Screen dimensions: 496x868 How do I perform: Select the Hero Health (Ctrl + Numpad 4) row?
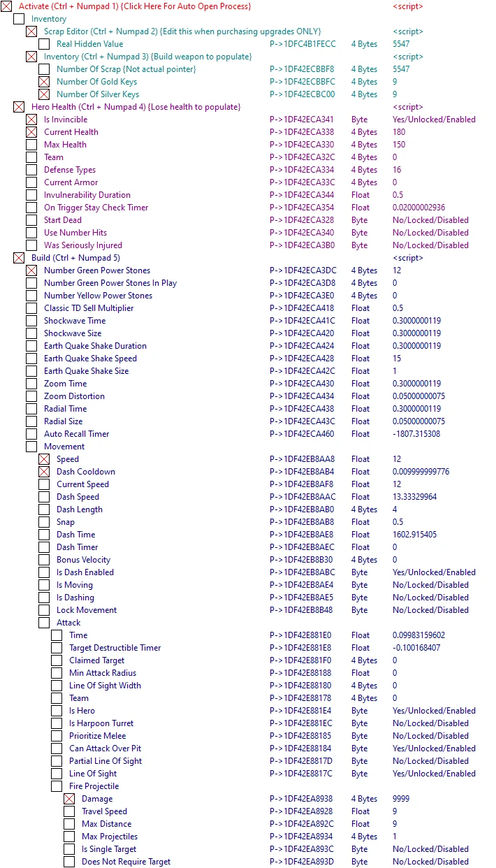pos(136,107)
